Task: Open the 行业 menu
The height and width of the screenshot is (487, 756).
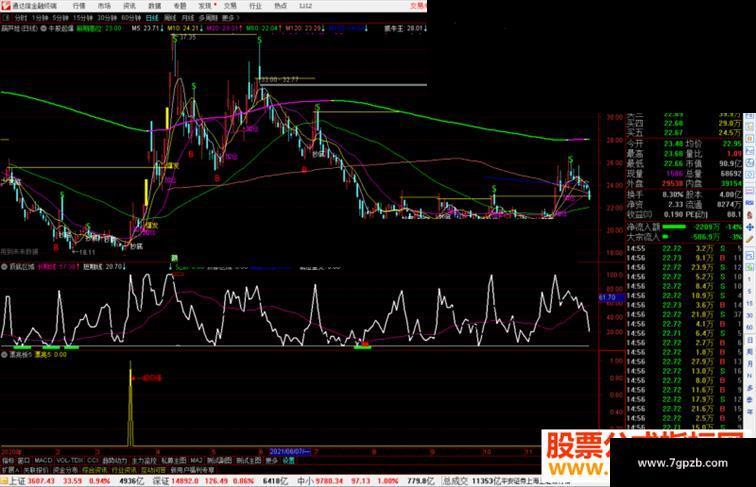Action: click(256, 6)
